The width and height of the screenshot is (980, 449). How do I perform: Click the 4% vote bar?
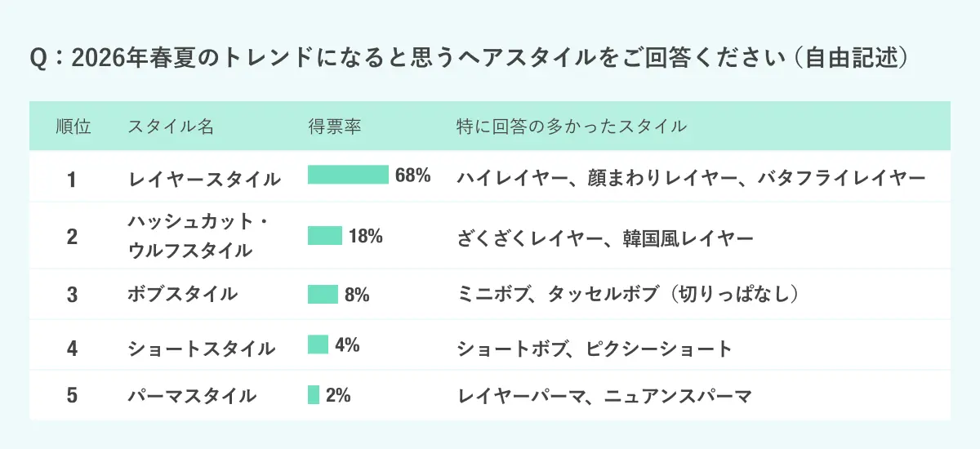(318, 345)
